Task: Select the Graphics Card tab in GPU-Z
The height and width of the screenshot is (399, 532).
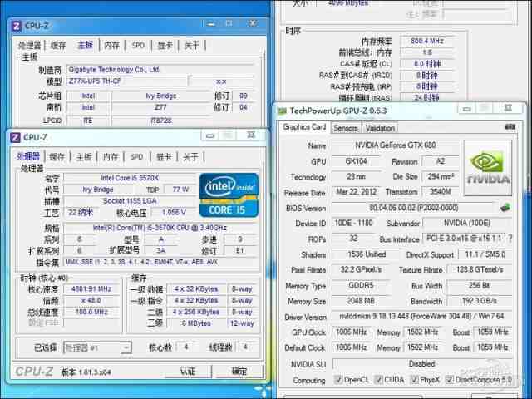Action: (304, 127)
